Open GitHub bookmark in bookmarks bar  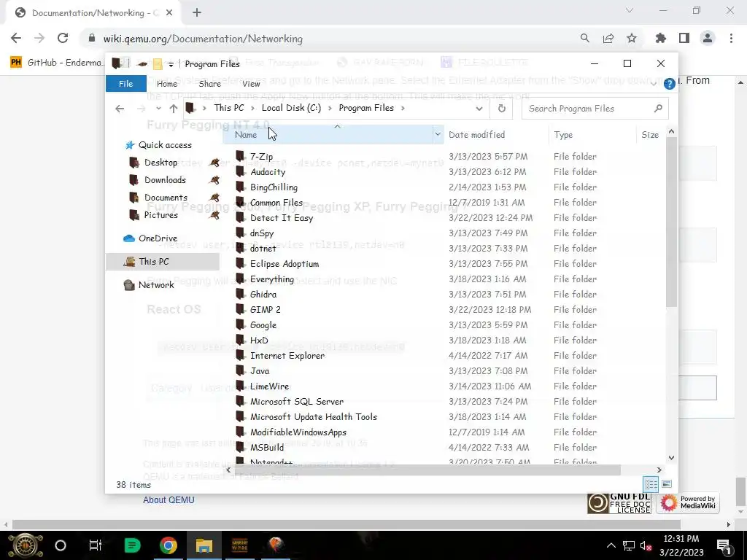click(55, 63)
